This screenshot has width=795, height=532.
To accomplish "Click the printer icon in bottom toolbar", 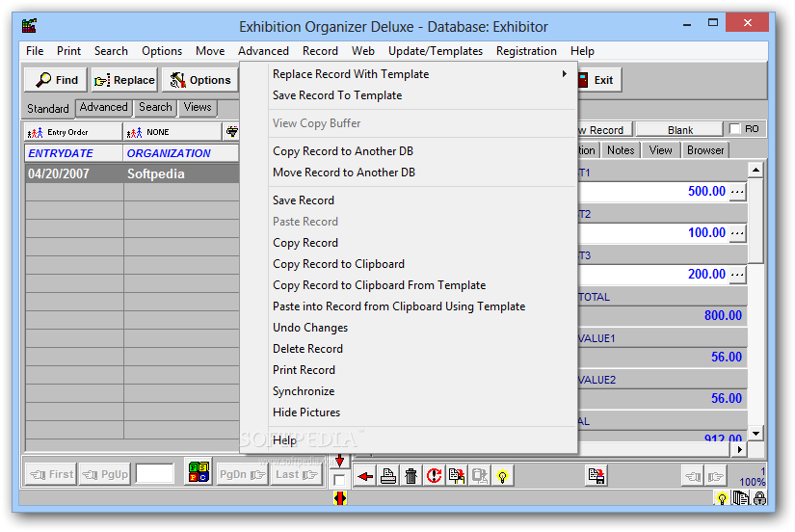I will coord(388,476).
